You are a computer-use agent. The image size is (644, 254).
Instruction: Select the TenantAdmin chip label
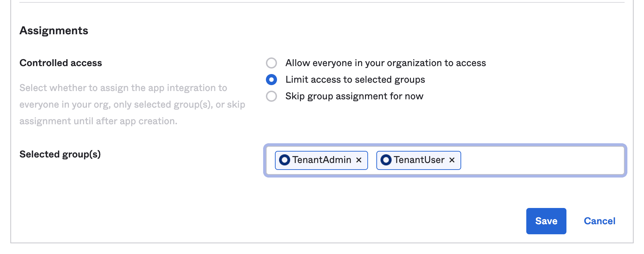click(322, 160)
